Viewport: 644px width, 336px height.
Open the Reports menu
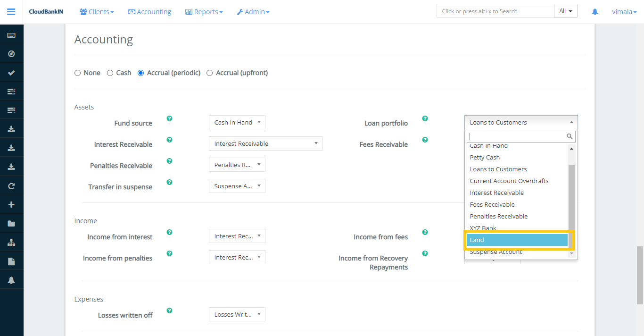[x=204, y=11]
